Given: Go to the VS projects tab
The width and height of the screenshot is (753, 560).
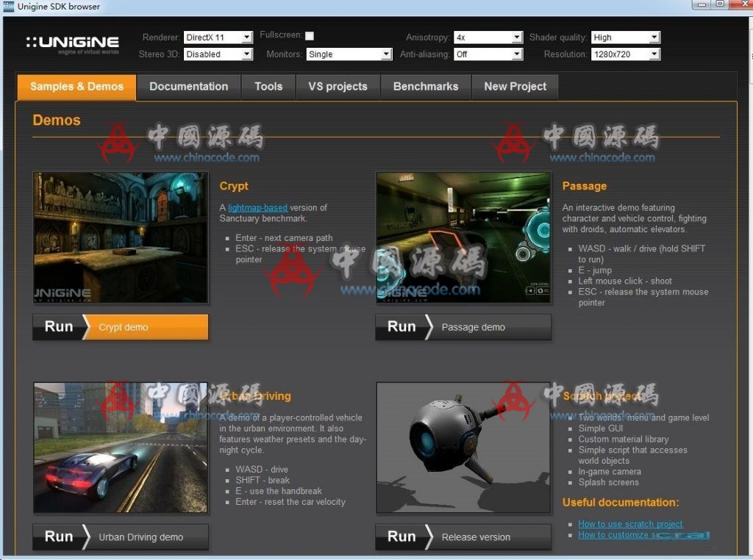Looking at the screenshot, I should click(338, 87).
